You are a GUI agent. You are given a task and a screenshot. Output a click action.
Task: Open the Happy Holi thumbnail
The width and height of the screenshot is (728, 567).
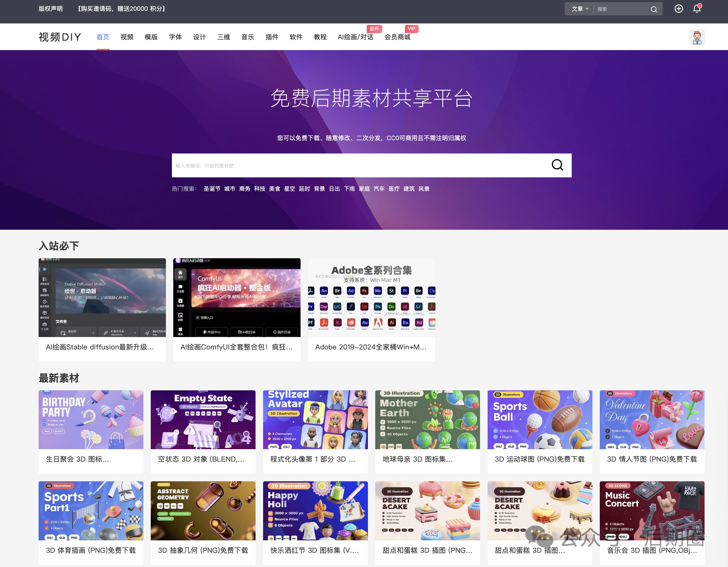pyautogui.click(x=315, y=511)
